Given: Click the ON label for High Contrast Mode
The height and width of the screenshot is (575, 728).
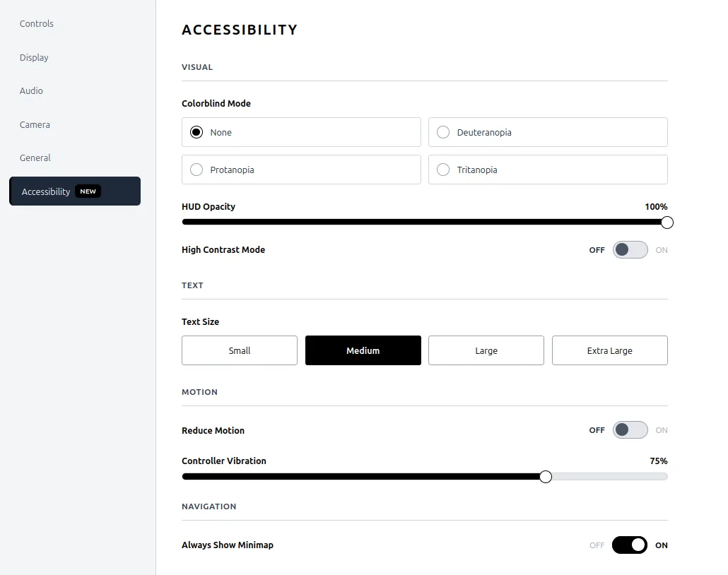Looking at the screenshot, I should tap(661, 250).
